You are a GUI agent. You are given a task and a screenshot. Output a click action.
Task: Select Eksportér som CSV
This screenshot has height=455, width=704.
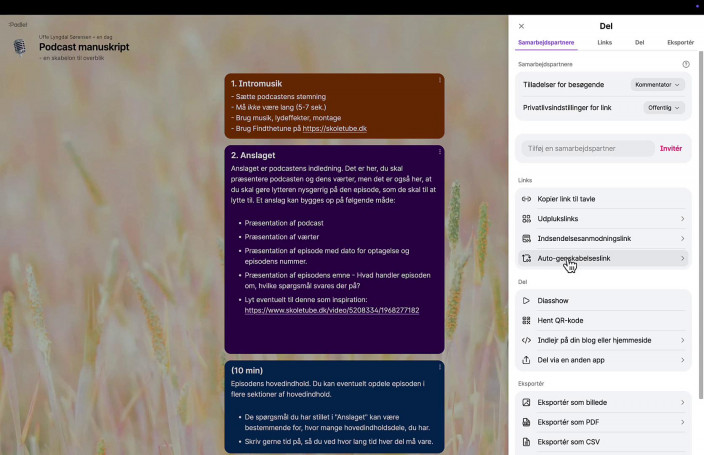[568, 441]
